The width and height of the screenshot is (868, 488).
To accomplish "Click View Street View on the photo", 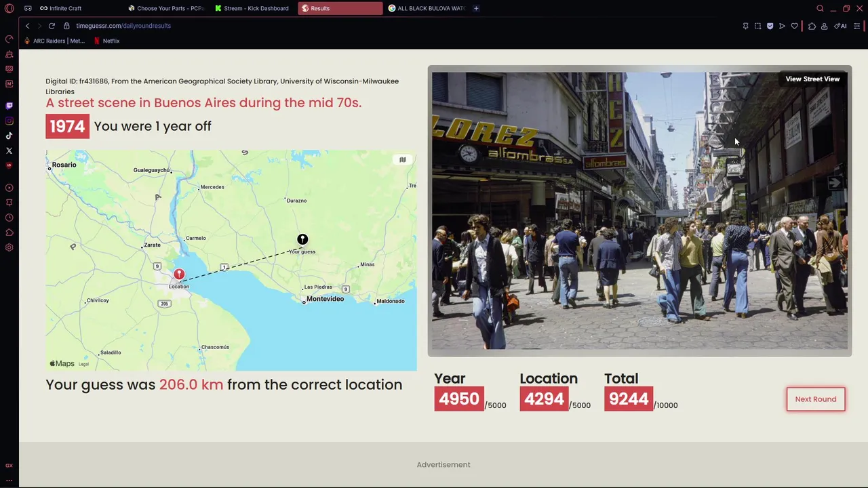I will click(812, 79).
